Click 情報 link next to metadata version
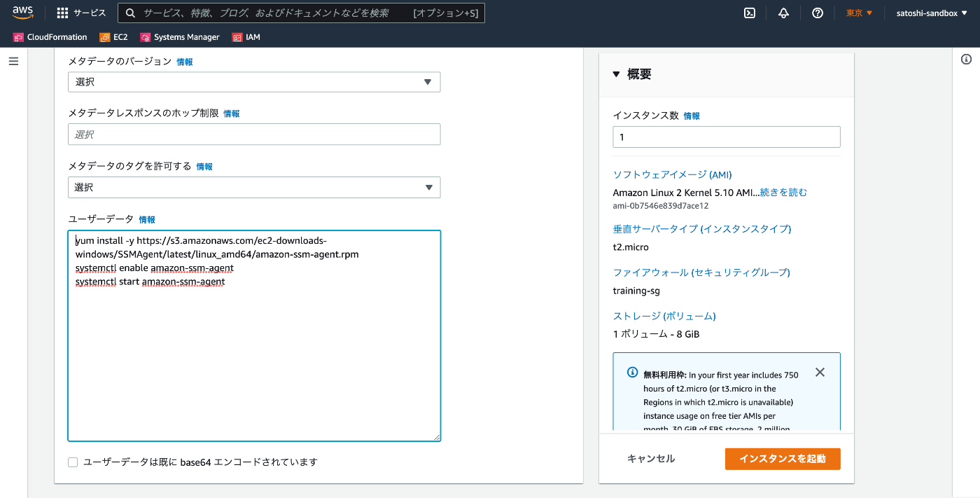 pos(185,62)
